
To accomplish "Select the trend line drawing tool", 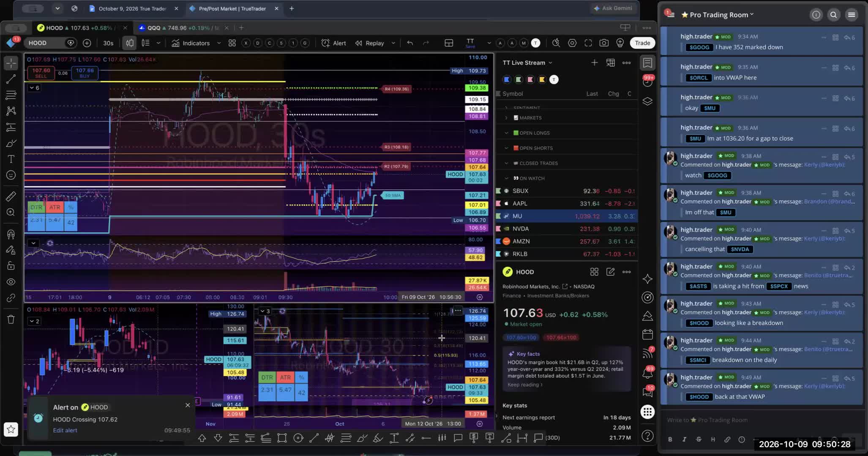I will tap(11, 79).
